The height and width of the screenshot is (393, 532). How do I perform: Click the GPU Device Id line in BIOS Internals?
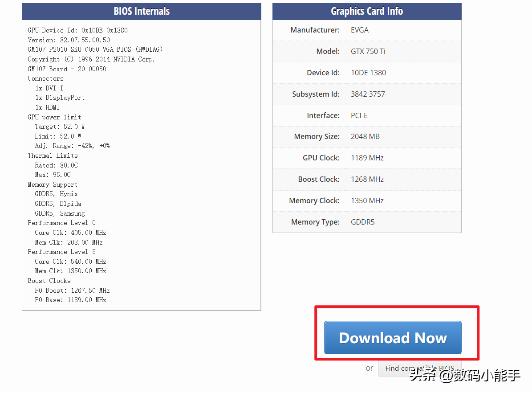[77, 30]
